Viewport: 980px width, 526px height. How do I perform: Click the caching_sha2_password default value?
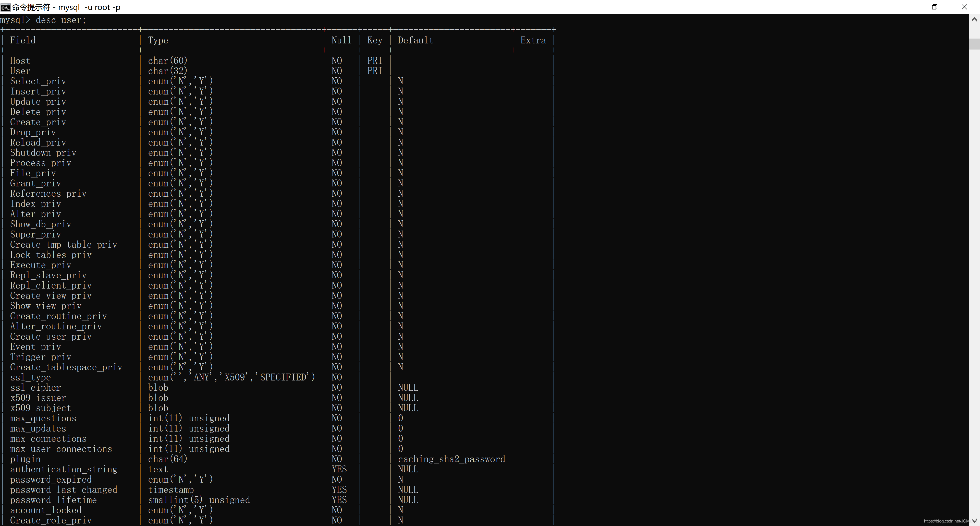click(451, 459)
